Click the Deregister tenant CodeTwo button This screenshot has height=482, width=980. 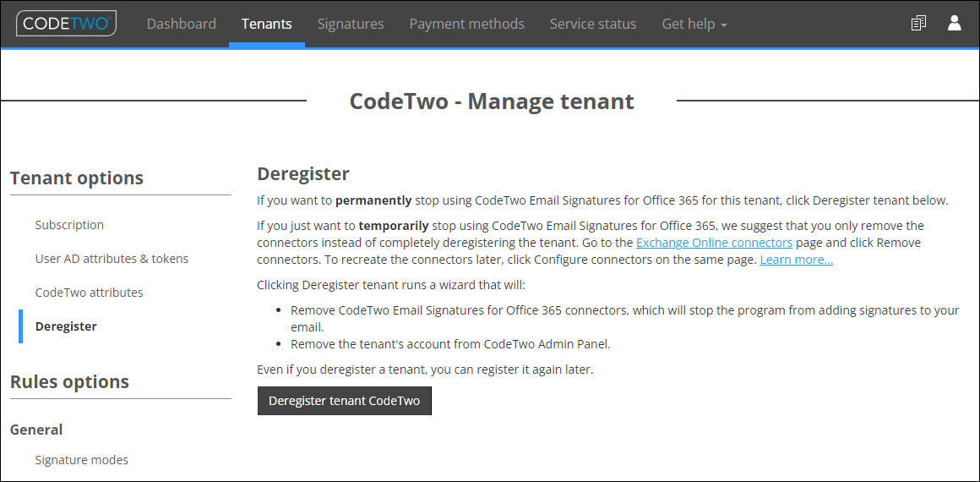345,401
